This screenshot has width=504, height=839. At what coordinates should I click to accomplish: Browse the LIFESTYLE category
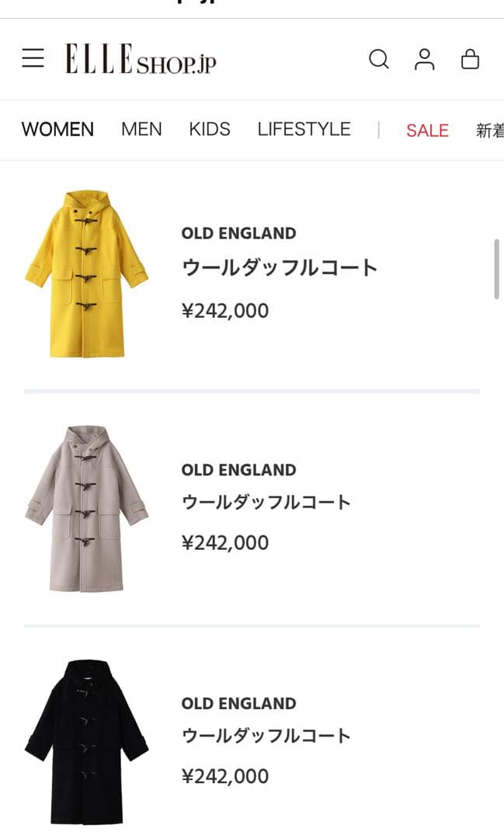click(304, 129)
